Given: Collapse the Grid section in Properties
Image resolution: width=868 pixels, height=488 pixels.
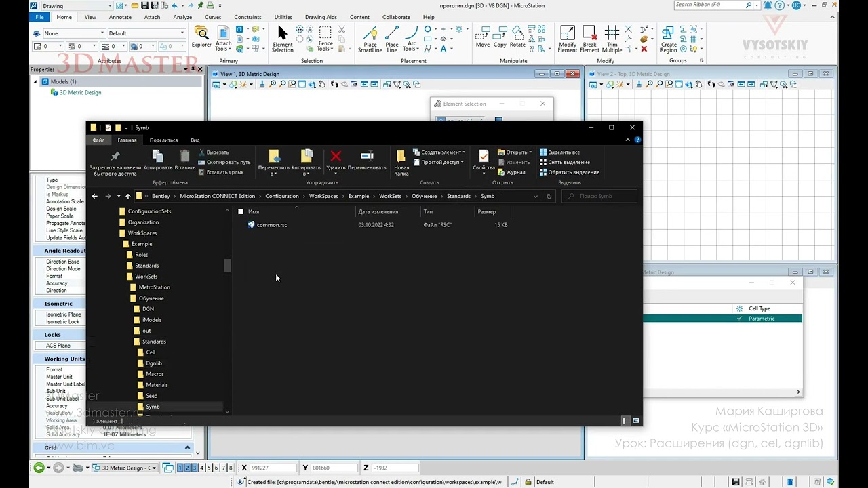Looking at the screenshot, I should (x=187, y=447).
